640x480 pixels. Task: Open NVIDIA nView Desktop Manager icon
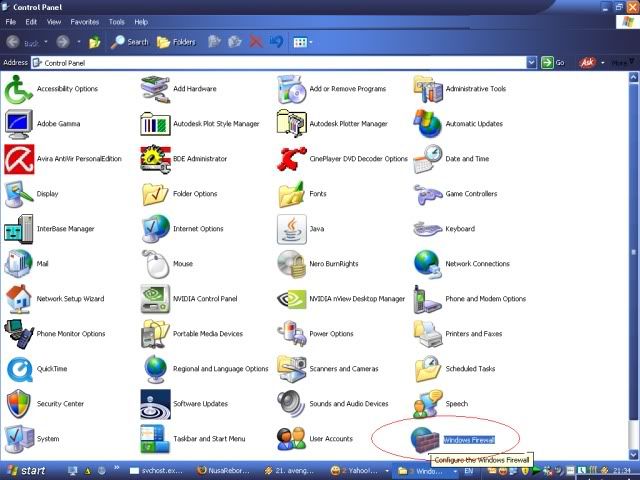pos(291,299)
